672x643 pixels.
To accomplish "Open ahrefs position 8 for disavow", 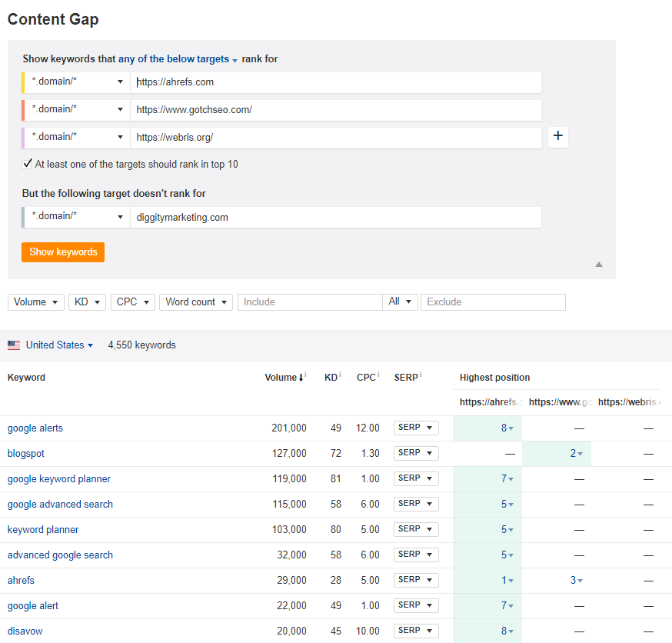I will click(x=507, y=631).
